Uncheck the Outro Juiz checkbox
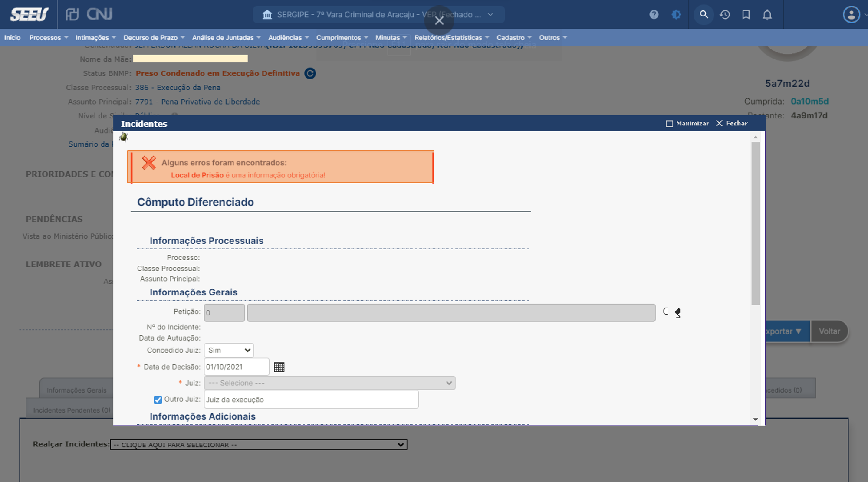Screen dimensions: 868x482 click(x=158, y=400)
